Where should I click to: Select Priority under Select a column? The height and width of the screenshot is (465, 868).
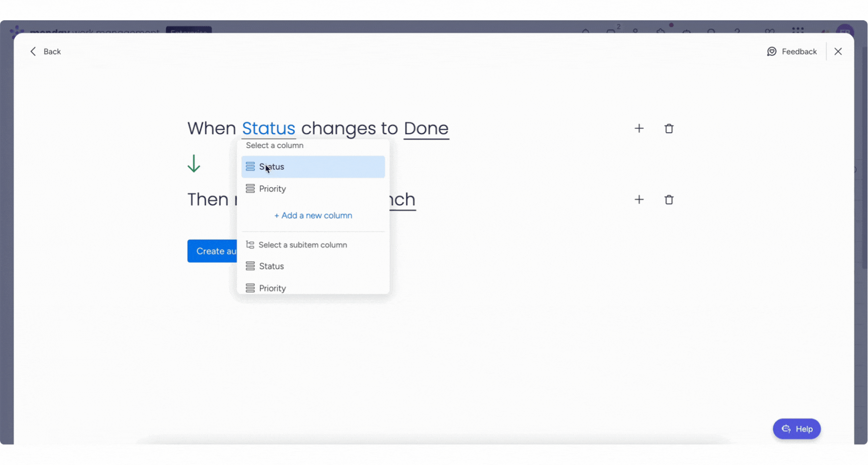[x=273, y=189]
